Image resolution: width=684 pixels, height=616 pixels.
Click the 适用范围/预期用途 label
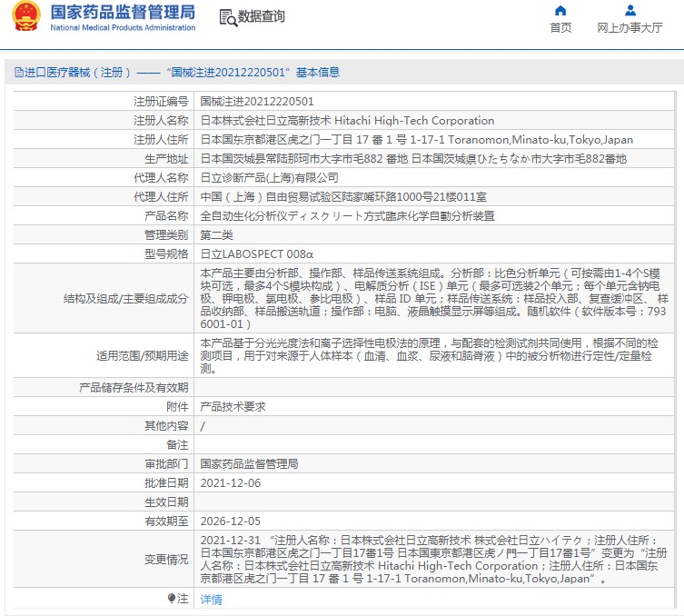pyautogui.click(x=143, y=355)
